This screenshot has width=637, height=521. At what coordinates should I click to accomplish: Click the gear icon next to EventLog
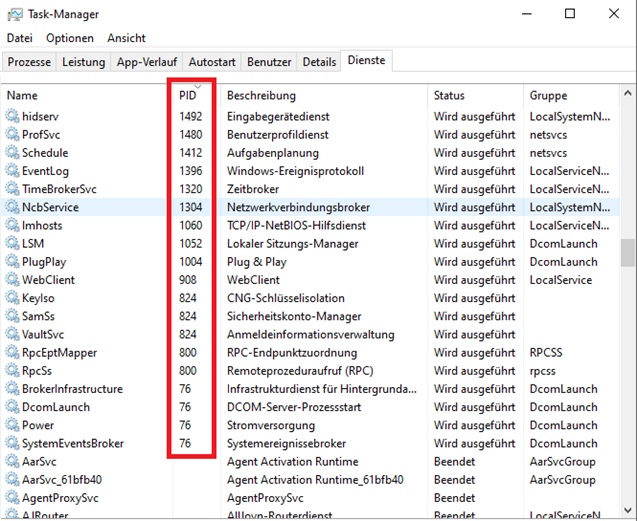13,171
